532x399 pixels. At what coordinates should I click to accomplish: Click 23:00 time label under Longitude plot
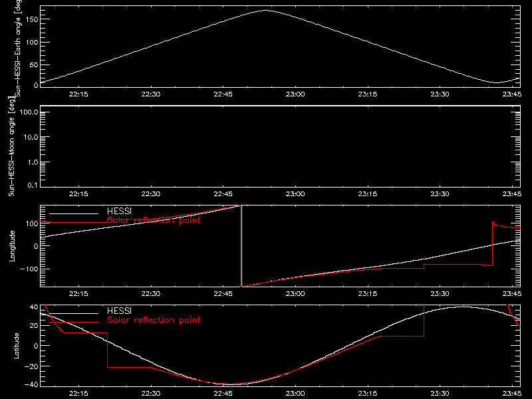pyautogui.click(x=295, y=294)
